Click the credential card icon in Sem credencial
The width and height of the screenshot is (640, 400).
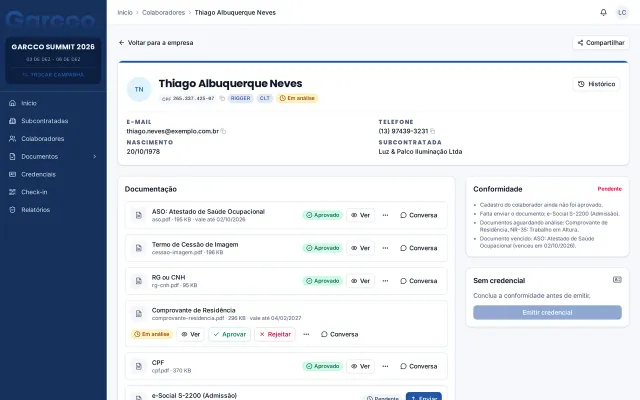point(617,280)
